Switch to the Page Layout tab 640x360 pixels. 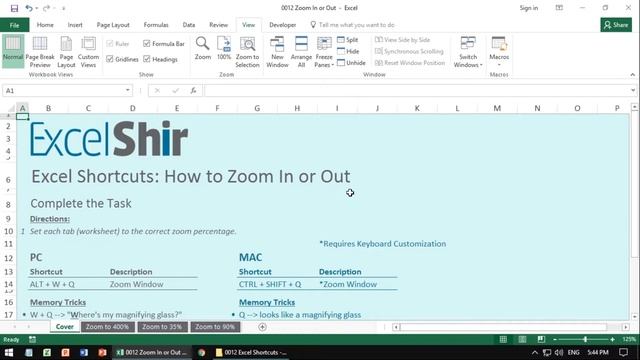pyautogui.click(x=113, y=25)
